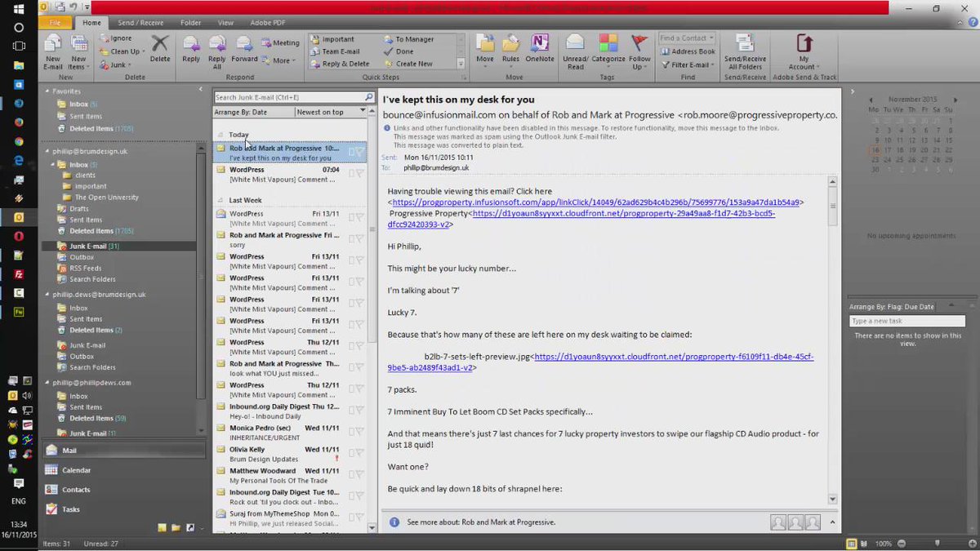Mark message Unread/Read
This screenshot has width=980, height=551.
[x=575, y=52]
